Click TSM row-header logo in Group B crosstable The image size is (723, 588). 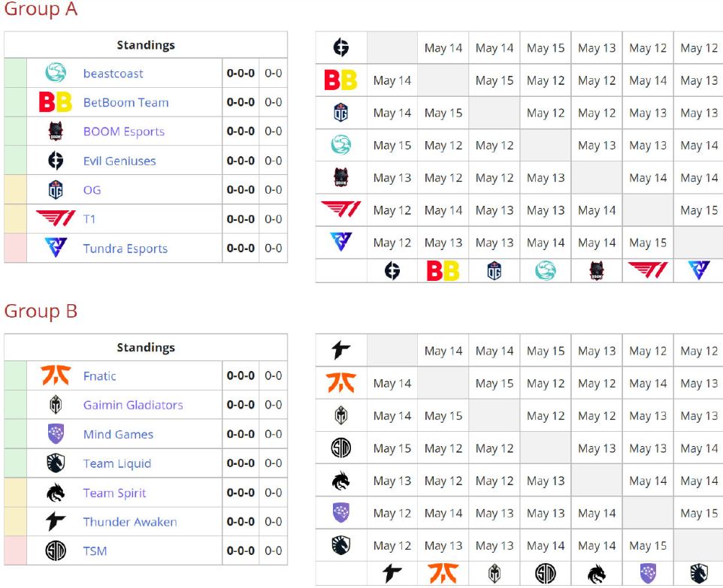tap(341, 448)
